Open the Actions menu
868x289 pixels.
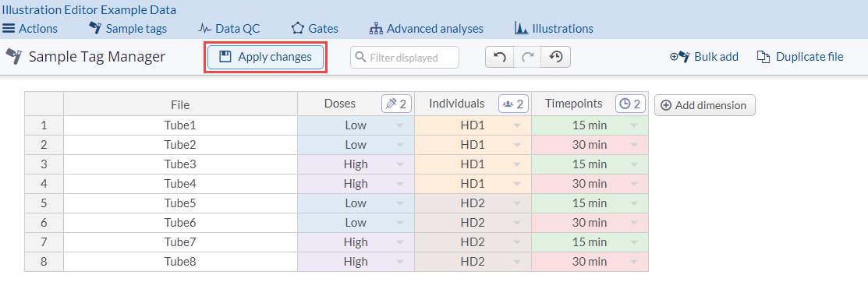coord(30,28)
